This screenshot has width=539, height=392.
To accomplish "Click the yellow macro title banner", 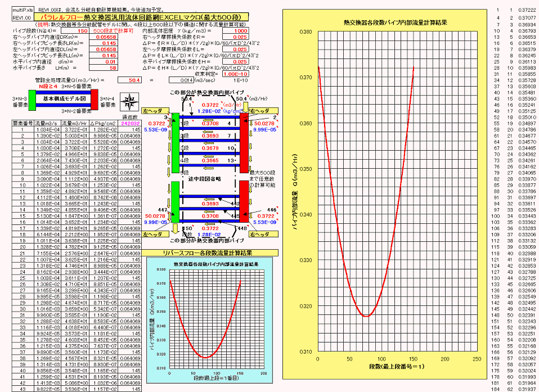I will [141, 17].
